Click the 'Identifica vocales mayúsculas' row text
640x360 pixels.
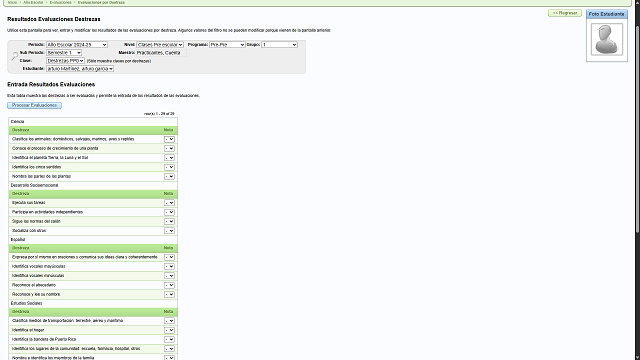pos(39,266)
